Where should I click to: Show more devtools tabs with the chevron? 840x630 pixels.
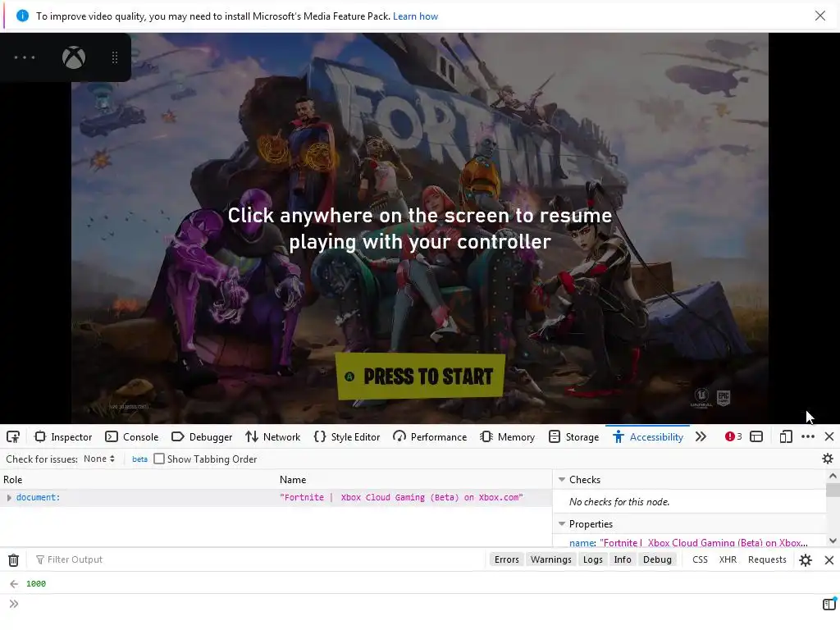point(701,436)
